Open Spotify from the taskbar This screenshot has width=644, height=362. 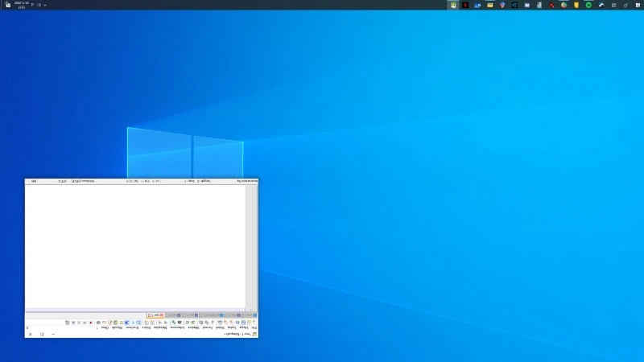pyautogui.click(x=588, y=5)
